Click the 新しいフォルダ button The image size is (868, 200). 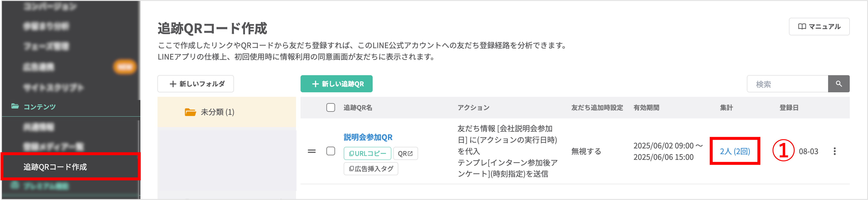pos(195,84)
